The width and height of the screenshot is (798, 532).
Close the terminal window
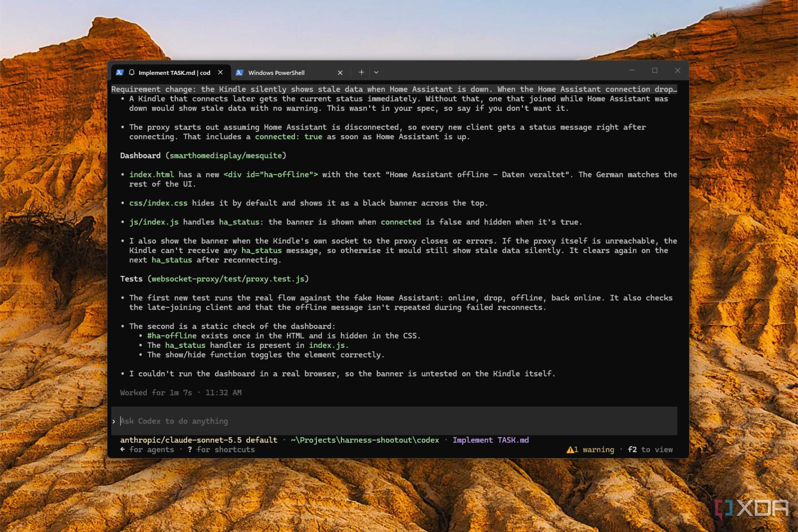[678, 70]
